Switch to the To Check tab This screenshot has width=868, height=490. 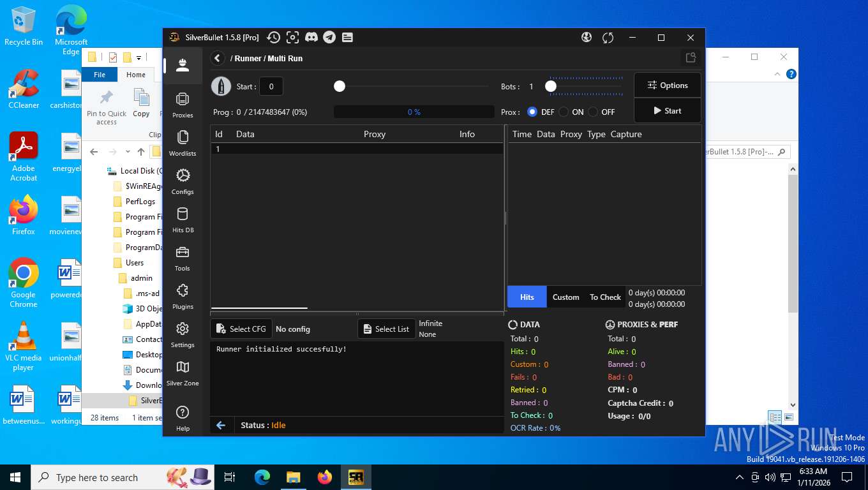pyautogui.click(x=605, y=297)
